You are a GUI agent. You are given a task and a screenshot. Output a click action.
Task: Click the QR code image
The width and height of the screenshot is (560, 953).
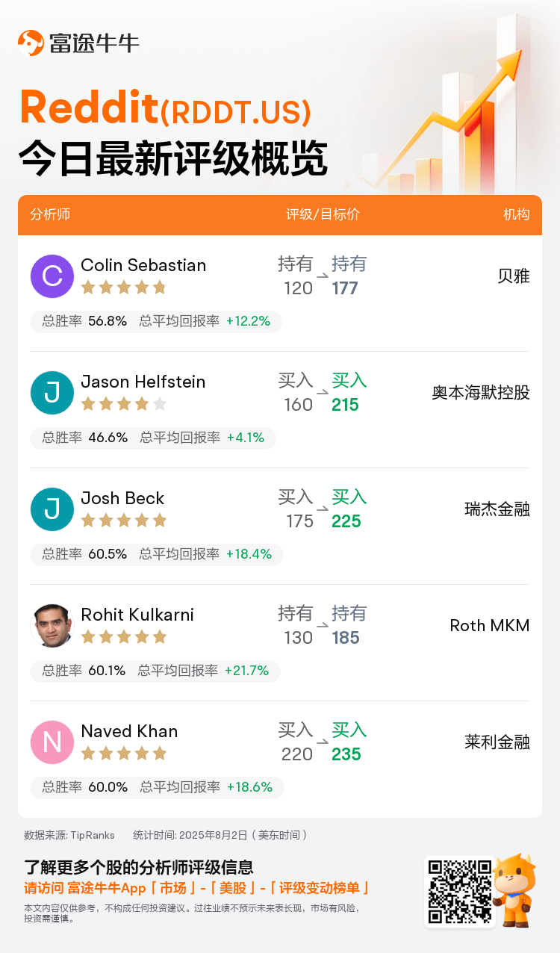(x=460, y=892)
